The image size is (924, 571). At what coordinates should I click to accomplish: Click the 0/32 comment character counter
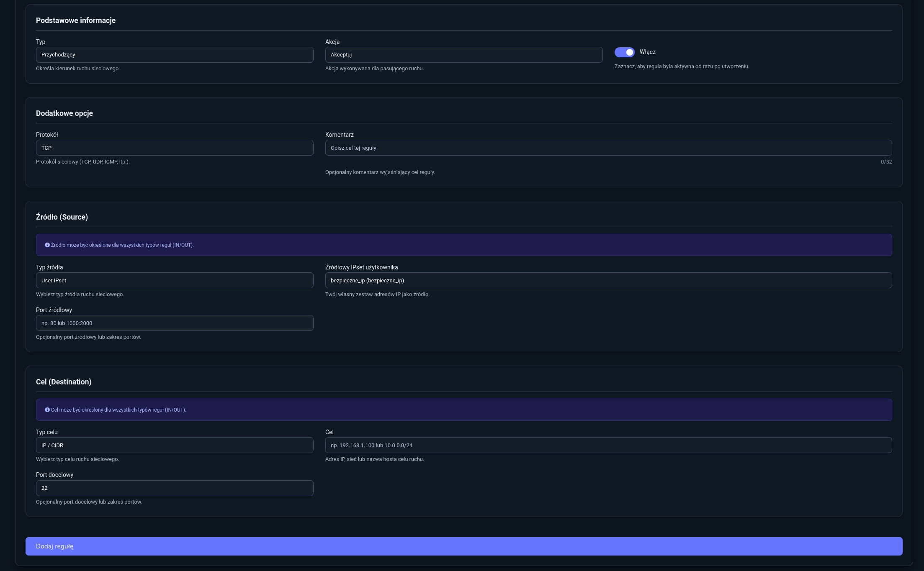[886, 162]
